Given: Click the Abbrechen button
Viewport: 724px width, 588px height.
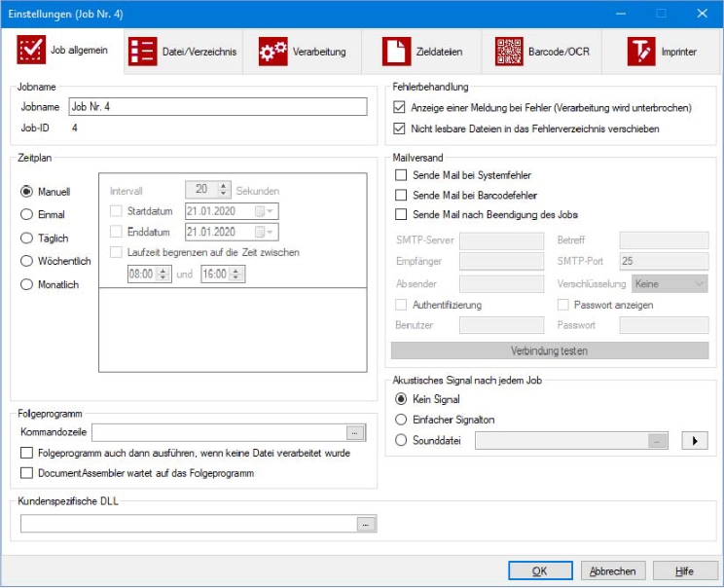Looking at the screenshot, I should click(x=613, y=571).
